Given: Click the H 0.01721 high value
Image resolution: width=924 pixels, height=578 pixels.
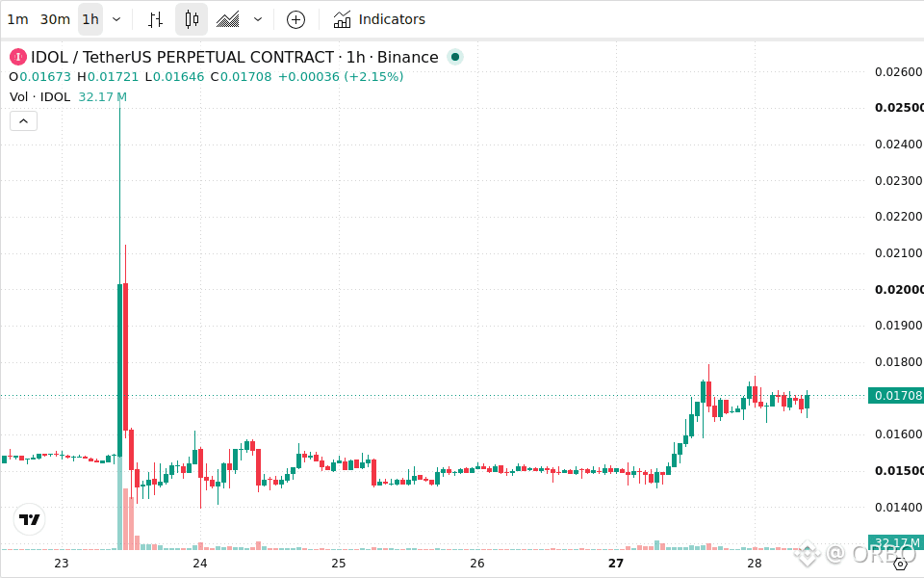Looking at the screenshot, I should click(x=108, y=77).
